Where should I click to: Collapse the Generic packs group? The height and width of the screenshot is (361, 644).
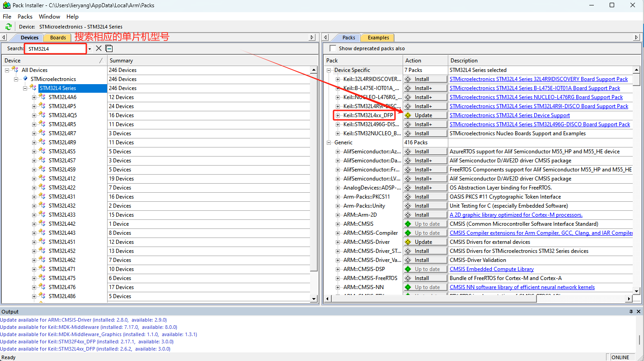click(329, 142)
